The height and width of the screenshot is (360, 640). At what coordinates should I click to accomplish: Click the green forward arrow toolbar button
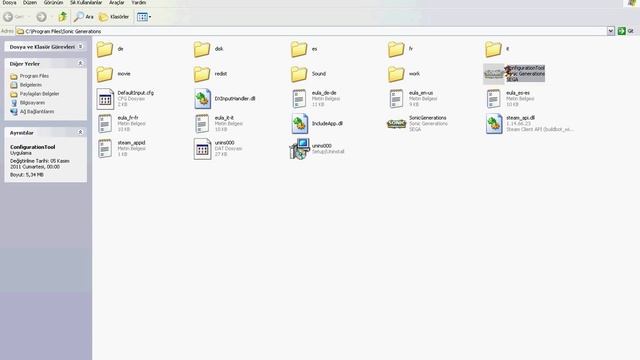[41, 17]
